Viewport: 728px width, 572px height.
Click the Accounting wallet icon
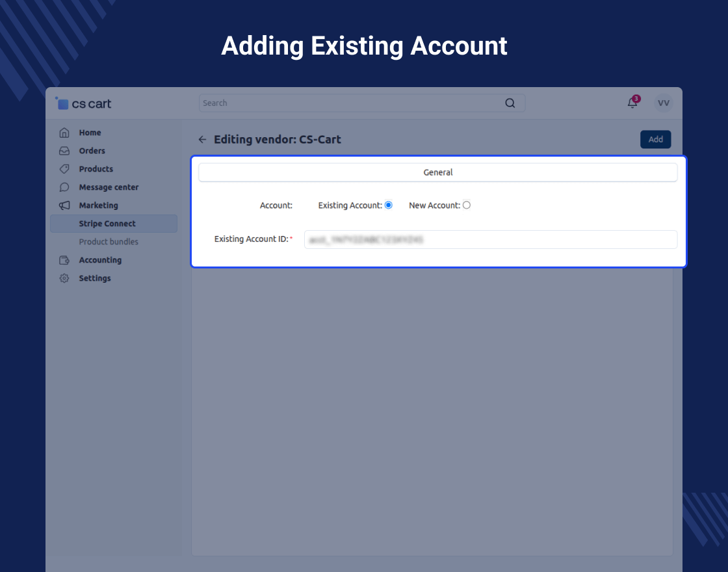click(x=64, y=260)
